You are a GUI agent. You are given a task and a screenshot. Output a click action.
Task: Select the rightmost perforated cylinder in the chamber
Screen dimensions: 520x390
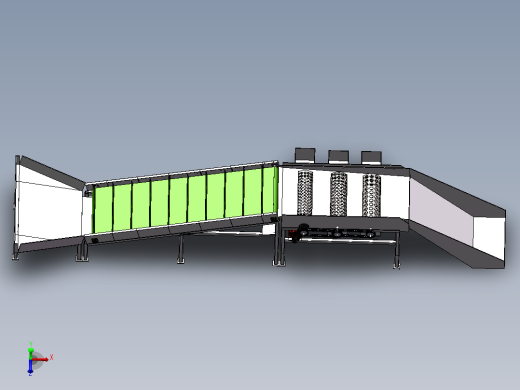point(371,195)
